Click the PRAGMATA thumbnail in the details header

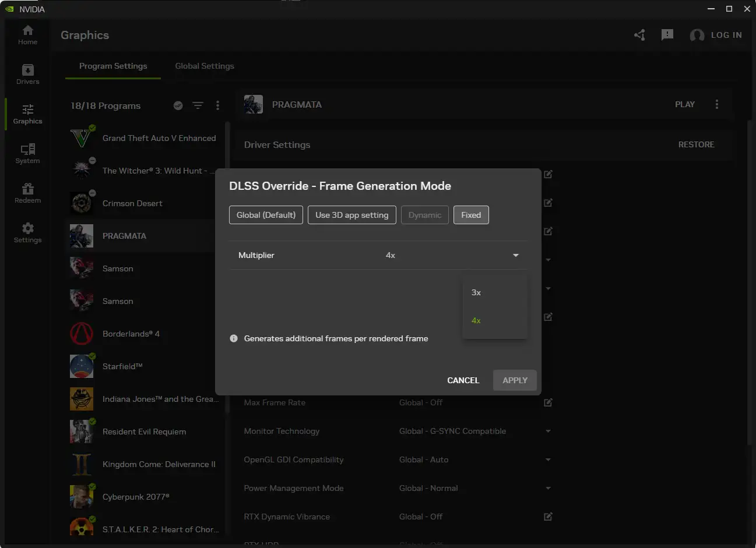pos(254,104)
